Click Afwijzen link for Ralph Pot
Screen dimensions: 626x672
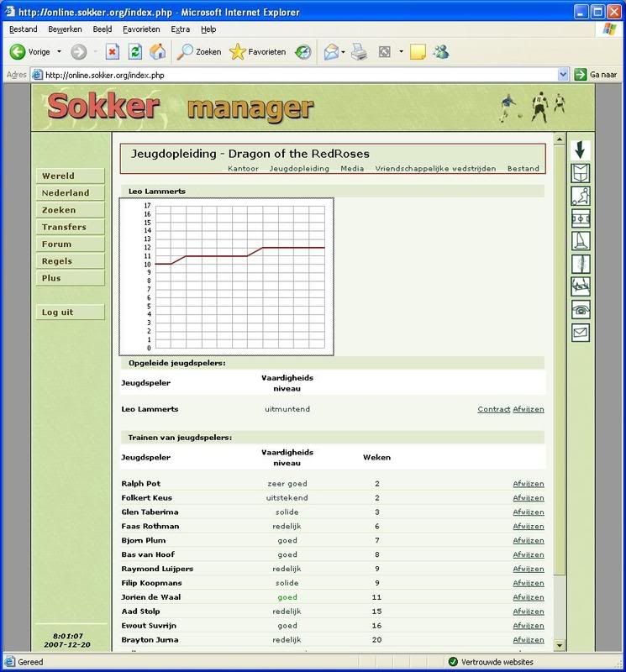tap(528, 484)
